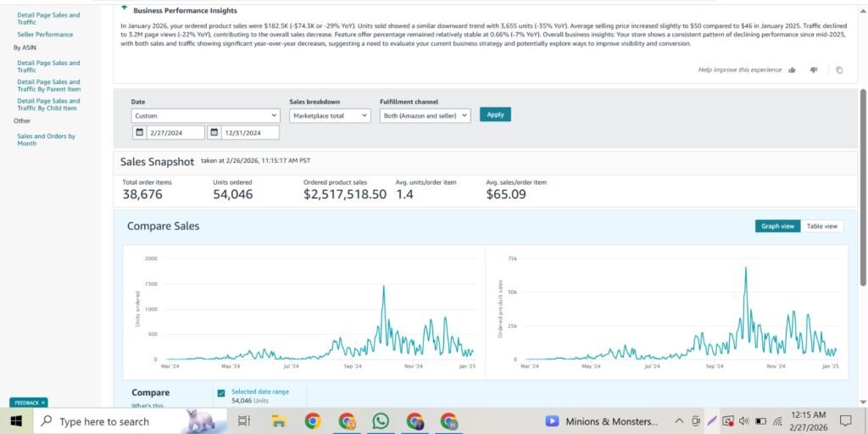Uncheck the Selected date range checkbox
868x434 pixels.
pos(221,393)
